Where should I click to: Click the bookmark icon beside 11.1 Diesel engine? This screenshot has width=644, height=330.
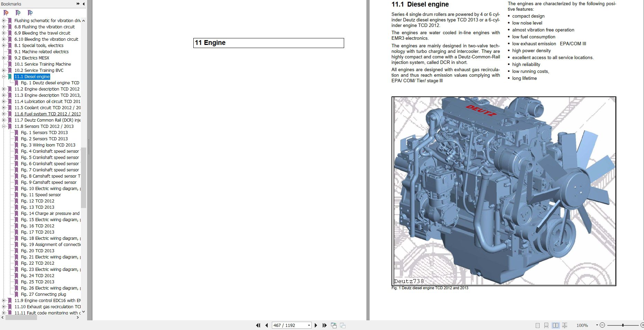pyautogui.click(x=10, y=77)
